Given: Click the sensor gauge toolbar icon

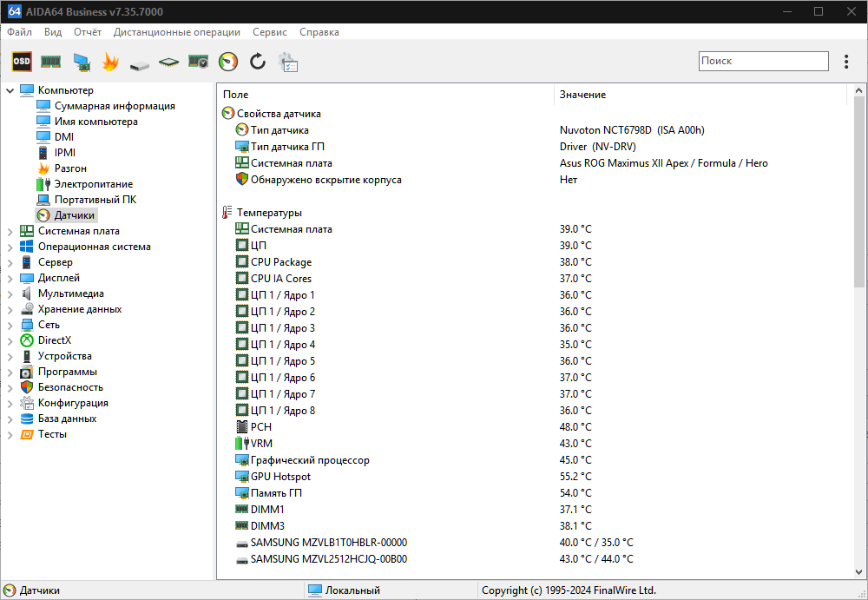Looking at the screenshot, I should (x=228, y=62).
